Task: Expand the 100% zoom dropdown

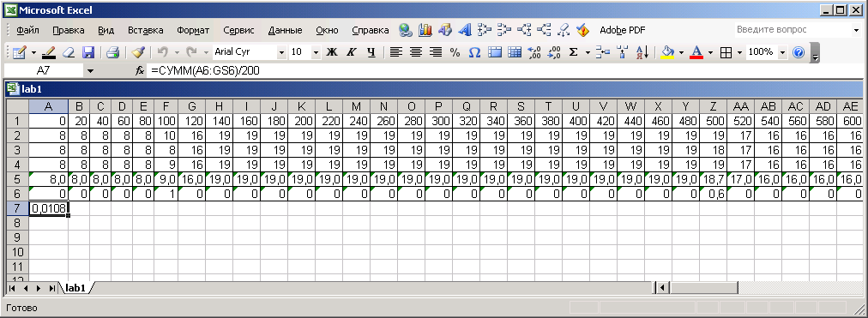Action: pyautogui.click(x=783, y=52)
